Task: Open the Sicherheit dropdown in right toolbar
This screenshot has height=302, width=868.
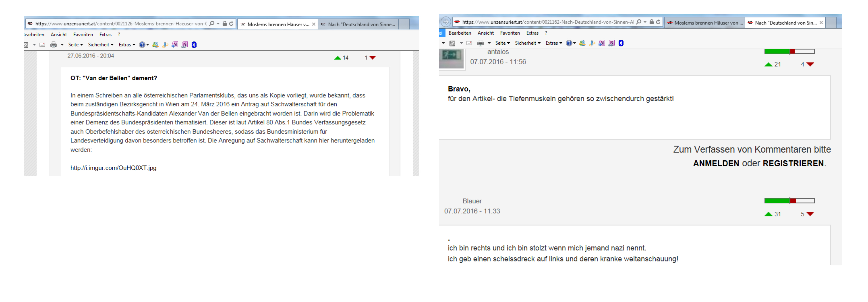Action: point(527,43)
